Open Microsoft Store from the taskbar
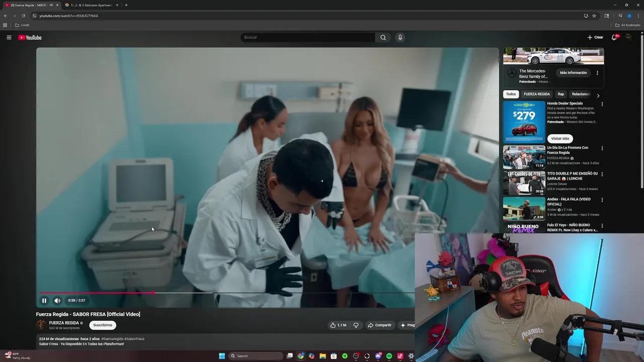Screen dimensions: 644x362 coord(334,356)
